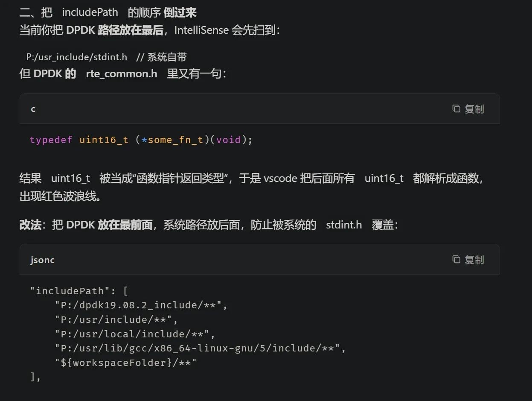Click the "jsonc" language label
532x401 pixels.
pos(42,260)
